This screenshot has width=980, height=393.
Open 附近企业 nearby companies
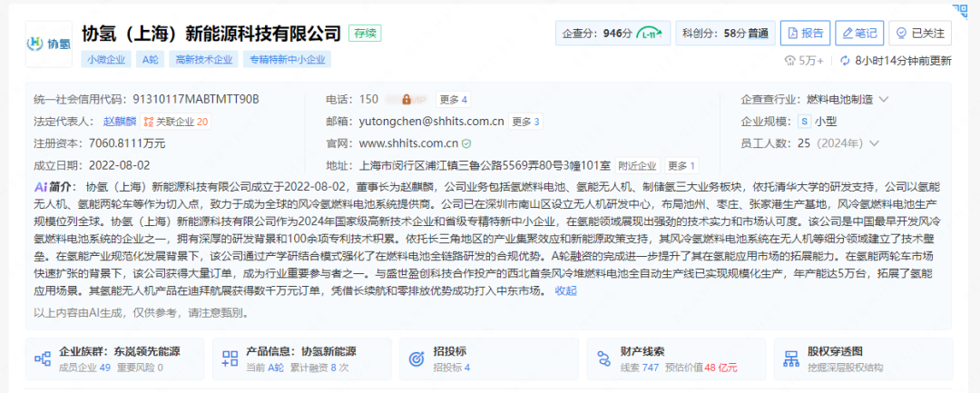638,166
